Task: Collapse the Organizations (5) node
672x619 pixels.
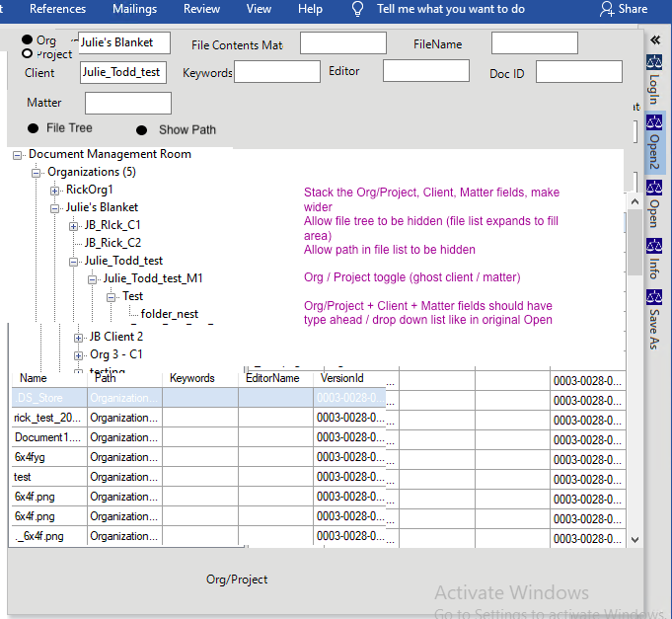Action: coord(36,173)
